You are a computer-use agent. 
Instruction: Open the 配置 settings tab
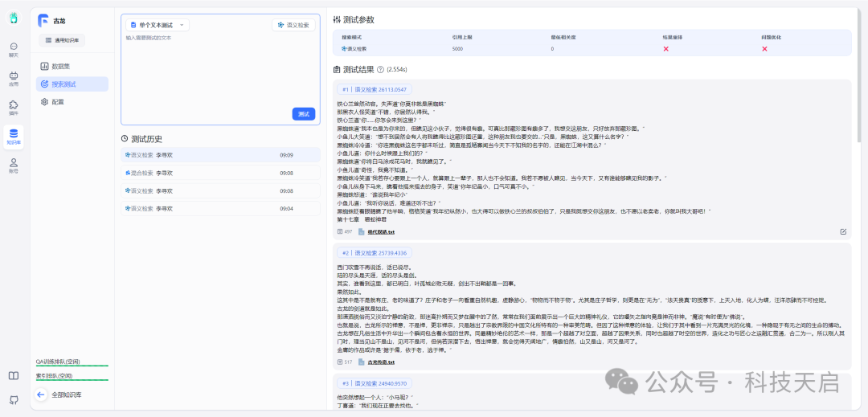click(72, 102)
